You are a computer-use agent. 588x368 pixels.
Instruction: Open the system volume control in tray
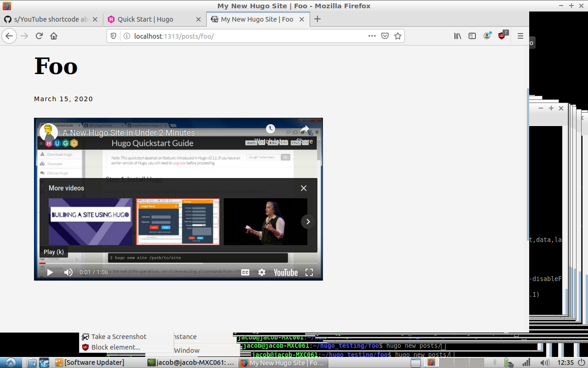[545, 362]
